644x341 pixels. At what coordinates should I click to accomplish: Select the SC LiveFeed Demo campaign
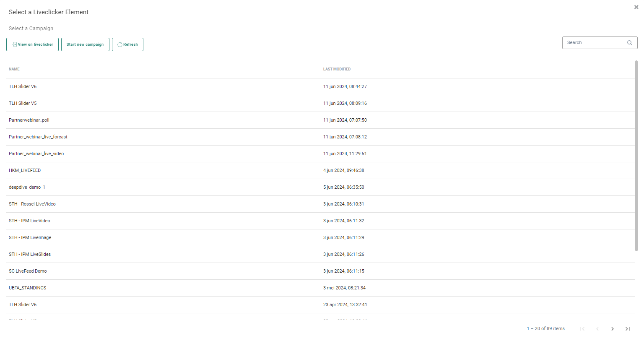[28, 271]
